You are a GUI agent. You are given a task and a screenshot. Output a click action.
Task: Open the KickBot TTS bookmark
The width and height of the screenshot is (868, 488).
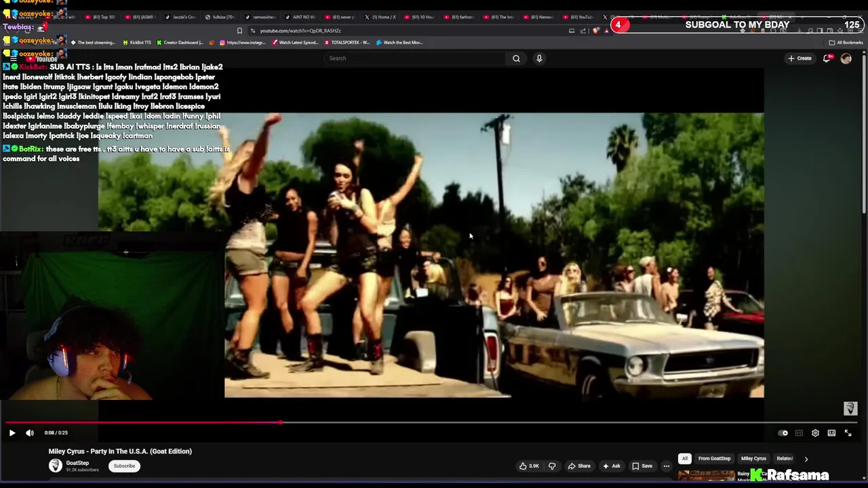point(137,43)
